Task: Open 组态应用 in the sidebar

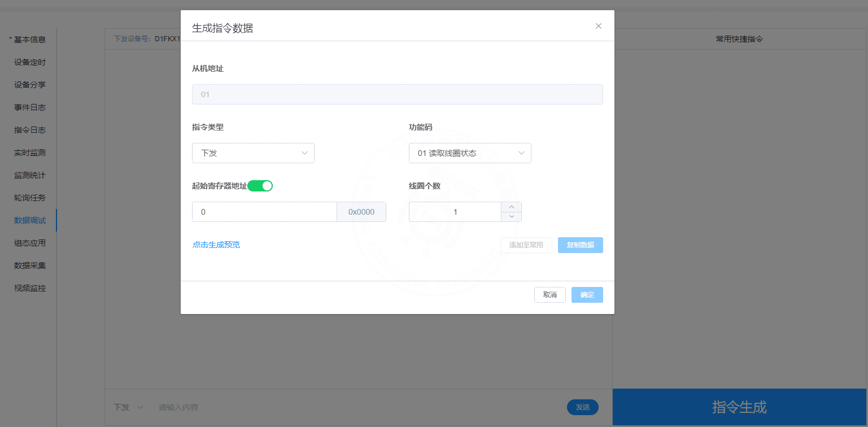Action: tap(30, 243)
